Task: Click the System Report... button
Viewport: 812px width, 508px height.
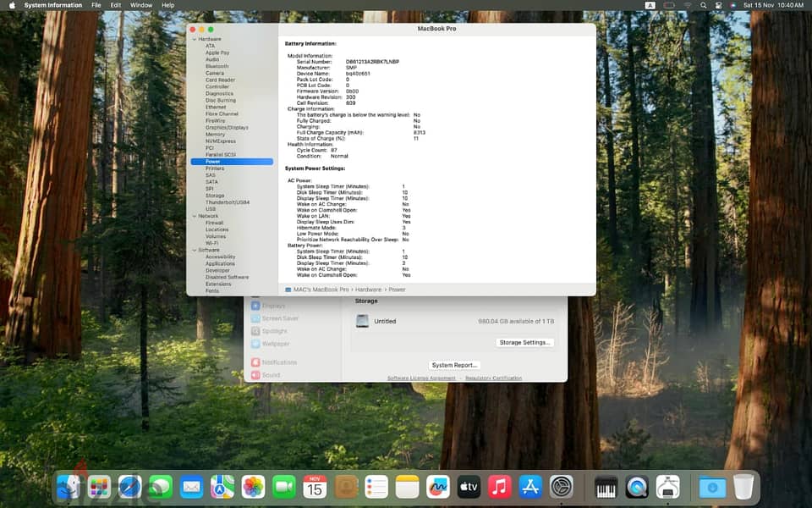Action: 454,365
